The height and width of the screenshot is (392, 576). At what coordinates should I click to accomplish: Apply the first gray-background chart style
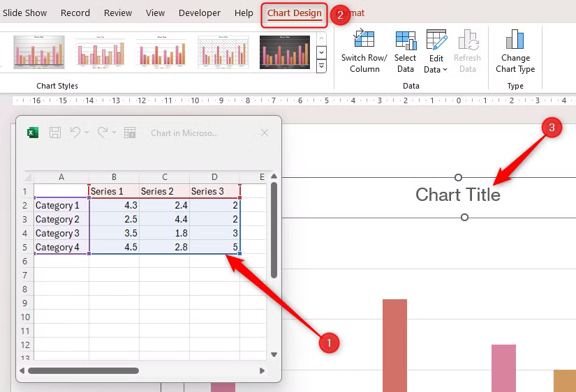tap(39, 52)
